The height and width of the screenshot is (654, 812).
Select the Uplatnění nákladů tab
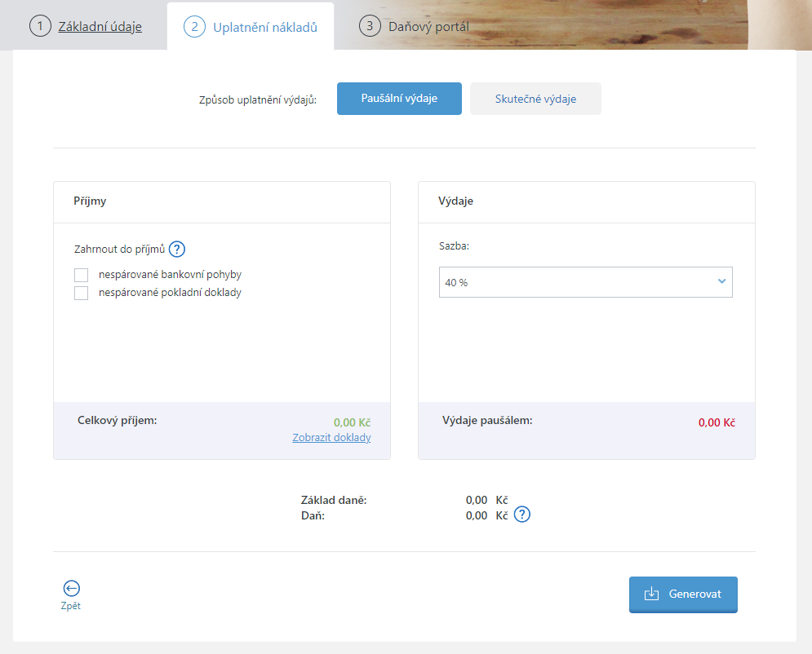[x=265, y=28]
